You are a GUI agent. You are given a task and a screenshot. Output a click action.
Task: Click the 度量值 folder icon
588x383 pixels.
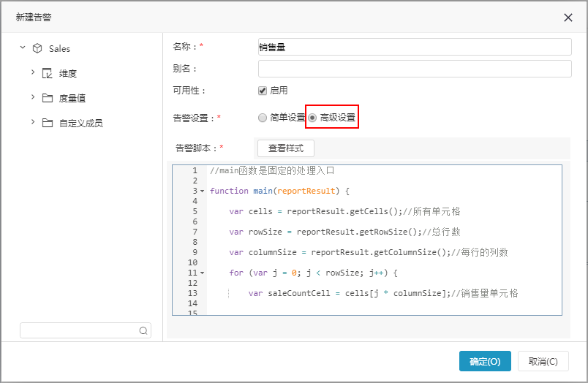click(x=48, y=98)
